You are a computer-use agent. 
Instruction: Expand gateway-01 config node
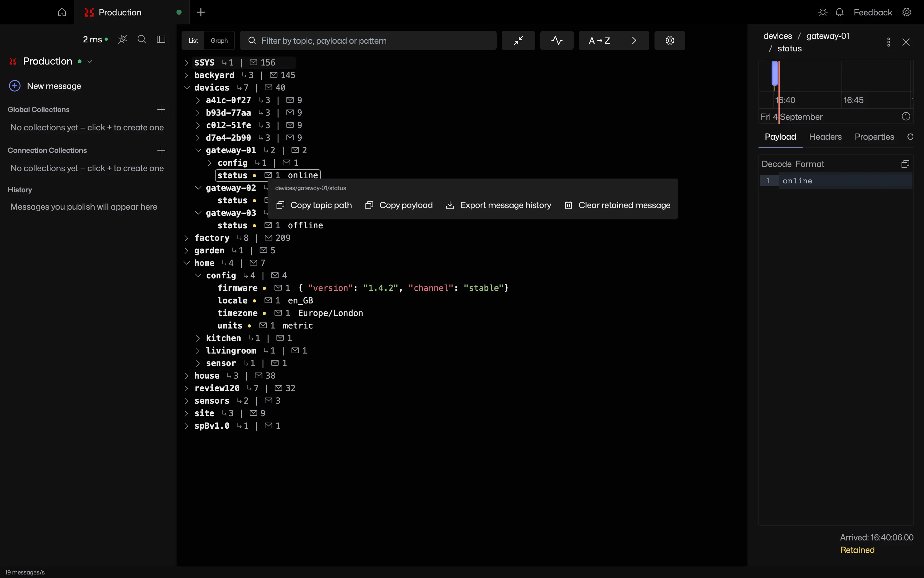tap(209, 163)
